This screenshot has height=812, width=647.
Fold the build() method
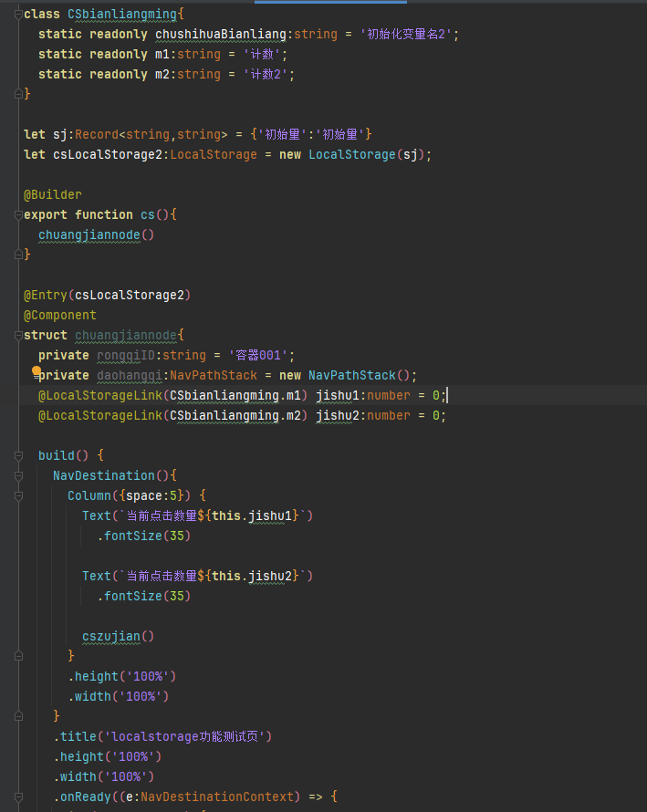click(x=17, y=455)
